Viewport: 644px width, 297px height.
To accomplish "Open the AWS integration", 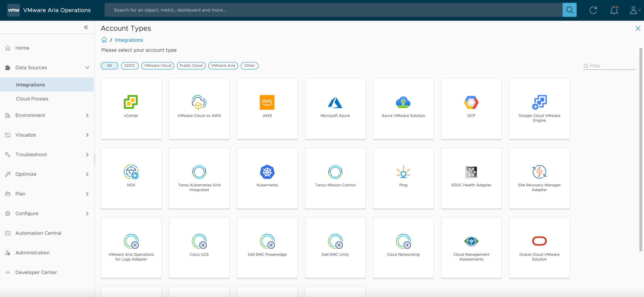I will point(267,109).
